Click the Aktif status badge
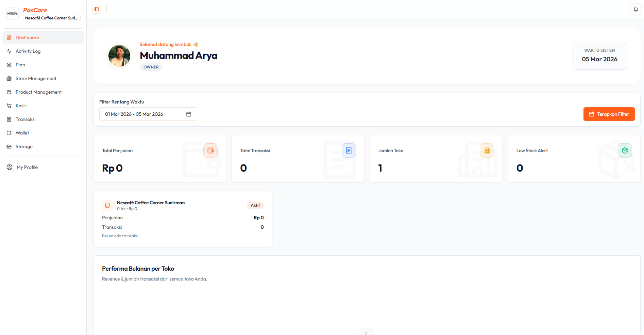Screen dimensions: 644x335 (255, 205)
